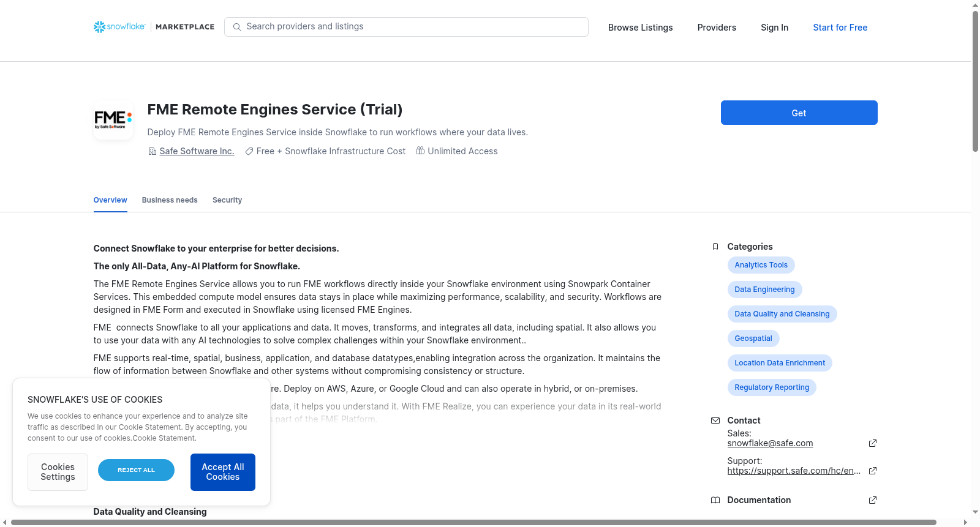Click the gift icon beside Unlimited Access
Image resolution: width=980 pixels, height=527 pixels.
tap(420, 151)
